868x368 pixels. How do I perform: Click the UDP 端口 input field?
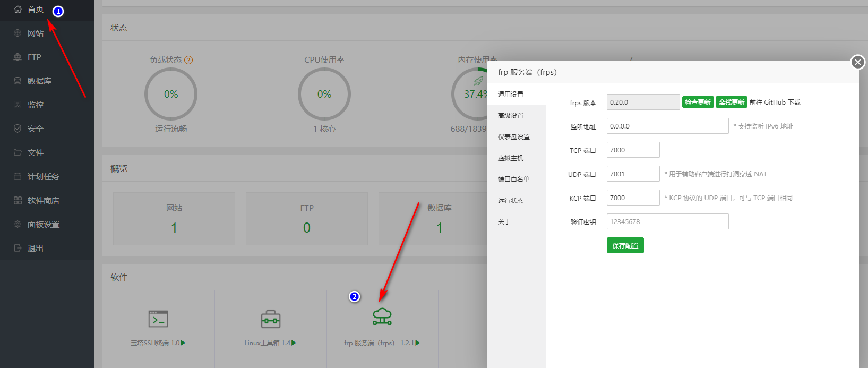pos(633,174)
